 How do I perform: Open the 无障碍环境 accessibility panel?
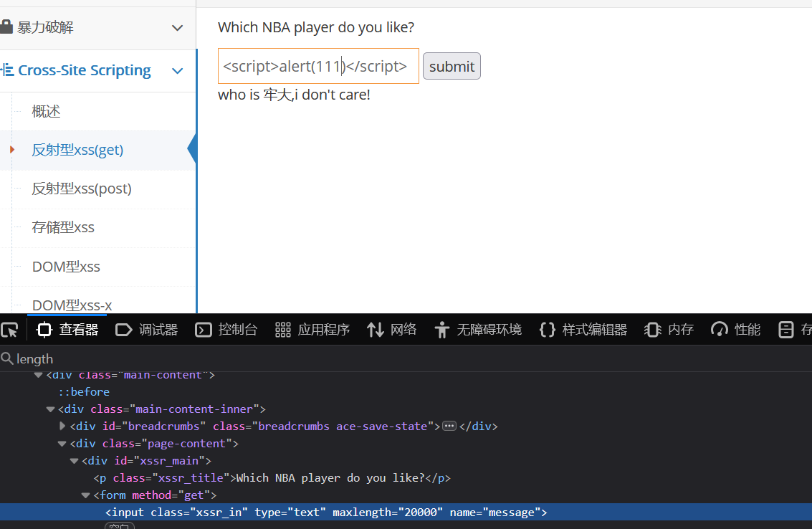point(478,330)
